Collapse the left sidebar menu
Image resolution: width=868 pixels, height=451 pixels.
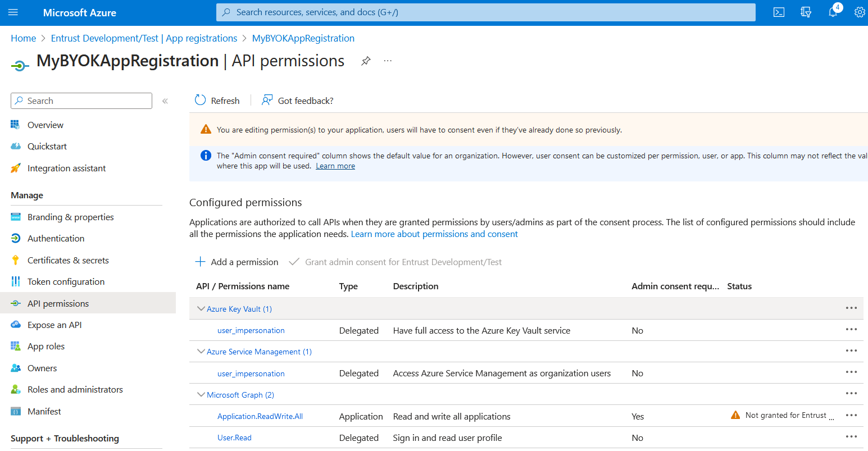click(x=165, y=101)
